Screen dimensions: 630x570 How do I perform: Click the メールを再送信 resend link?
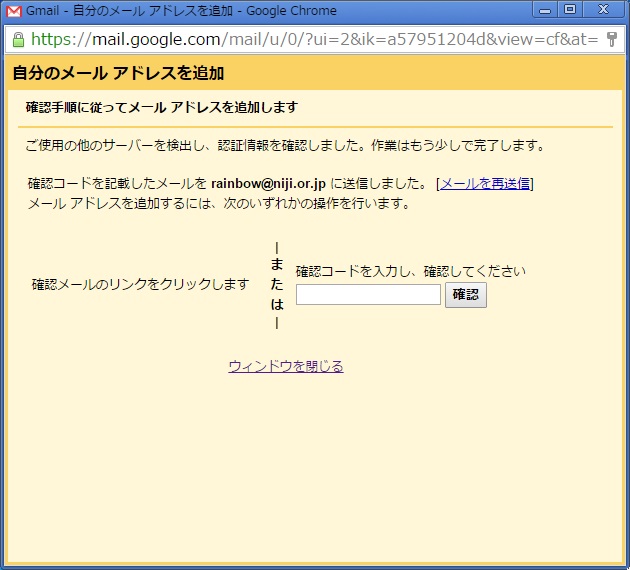(x=485, y=184)
